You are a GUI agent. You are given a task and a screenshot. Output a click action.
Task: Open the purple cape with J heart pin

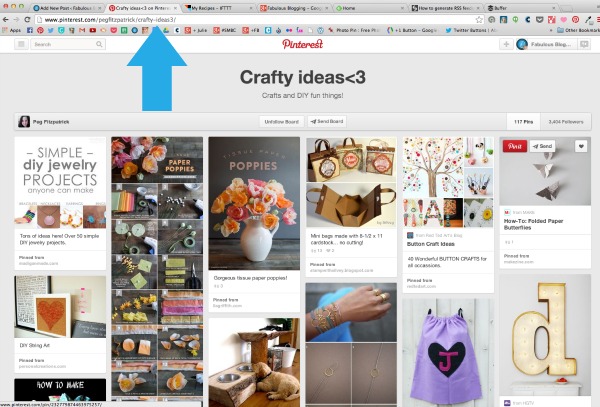(x=448, y=353)
